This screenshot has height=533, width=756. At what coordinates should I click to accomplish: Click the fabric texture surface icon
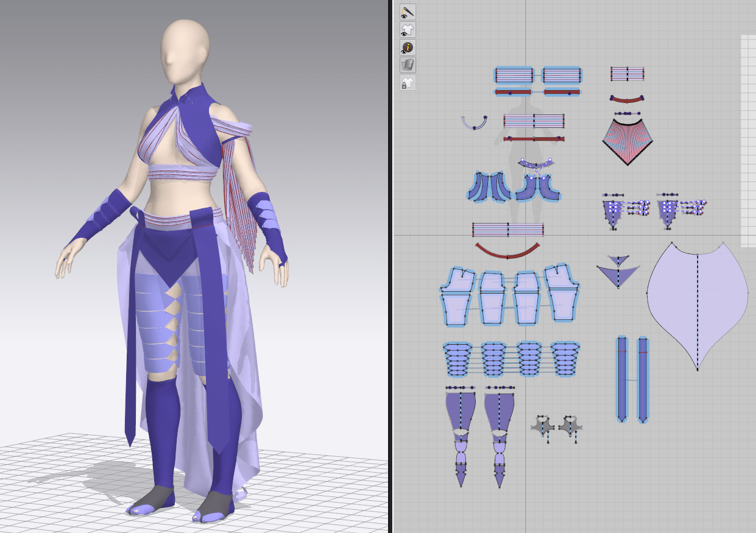[408, 65]
